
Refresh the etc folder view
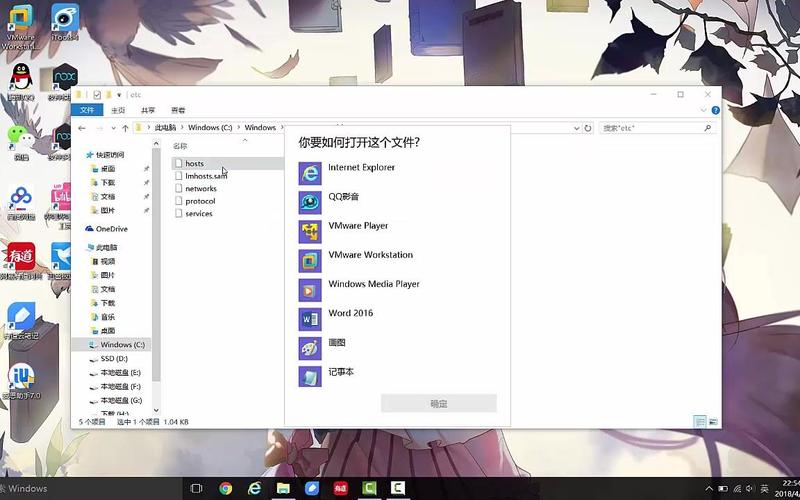pyautogui.click(x=588, y=128)
